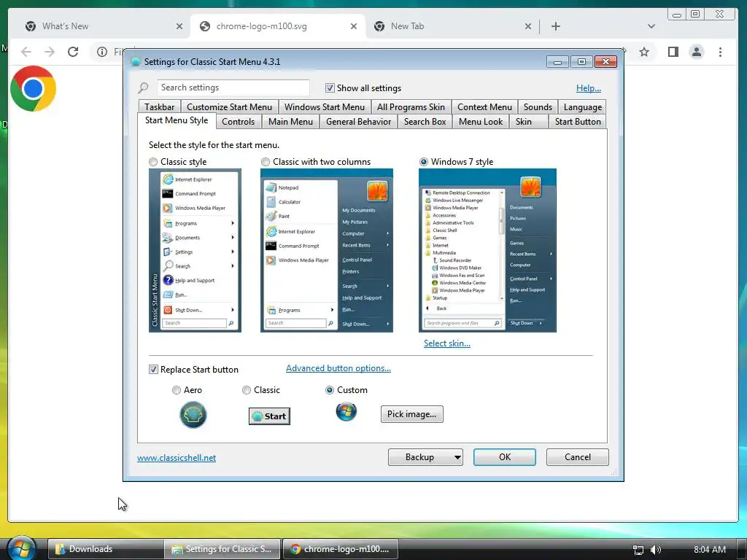
Task: Select Classic start button radio
Action: tap(247, 390)
